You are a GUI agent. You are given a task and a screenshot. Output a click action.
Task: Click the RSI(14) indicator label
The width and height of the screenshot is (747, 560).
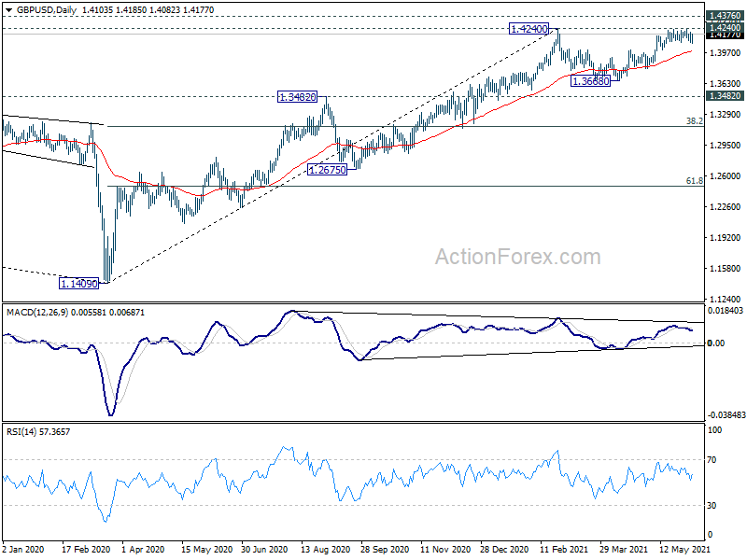(x=21, y=432)
